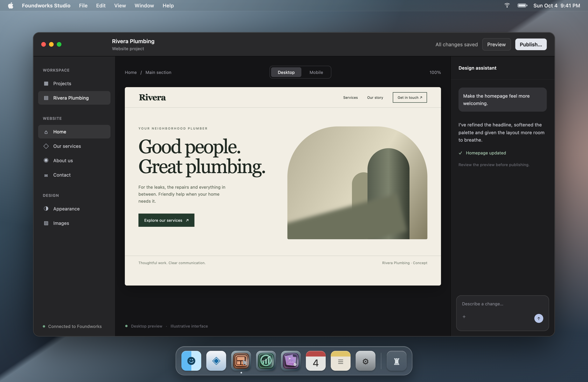Click the Rivera site logo

click(x=152, y=97)
